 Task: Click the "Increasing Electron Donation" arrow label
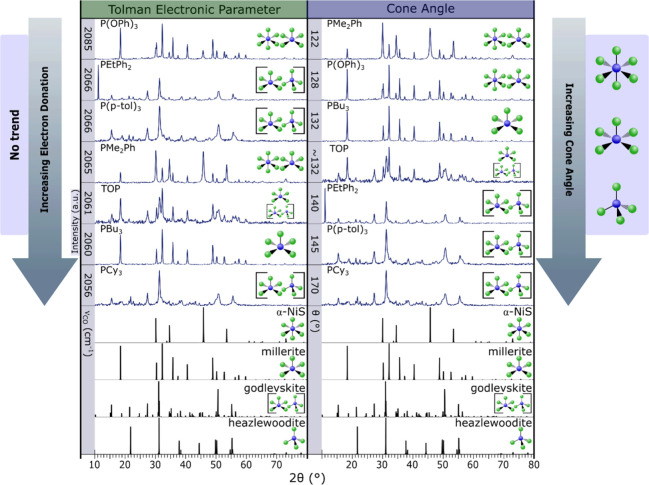45,140
